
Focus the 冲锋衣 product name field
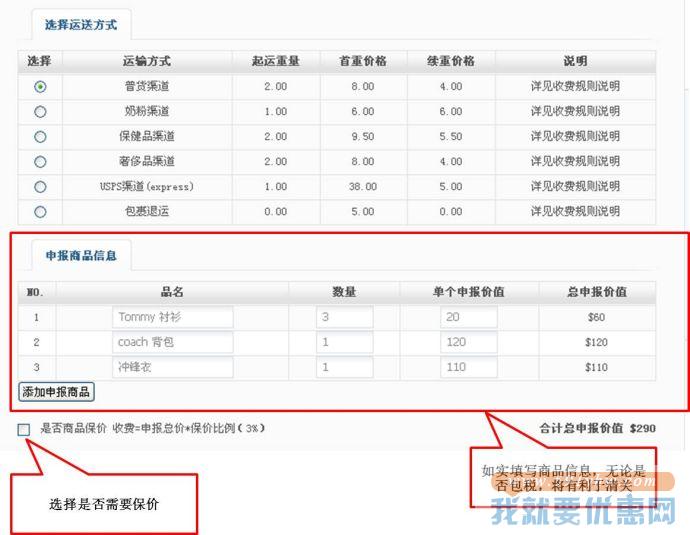click(172, 367)
